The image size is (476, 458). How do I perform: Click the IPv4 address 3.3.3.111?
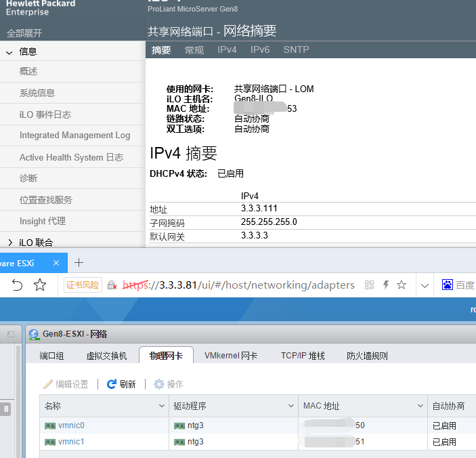[x=259, y=209]
